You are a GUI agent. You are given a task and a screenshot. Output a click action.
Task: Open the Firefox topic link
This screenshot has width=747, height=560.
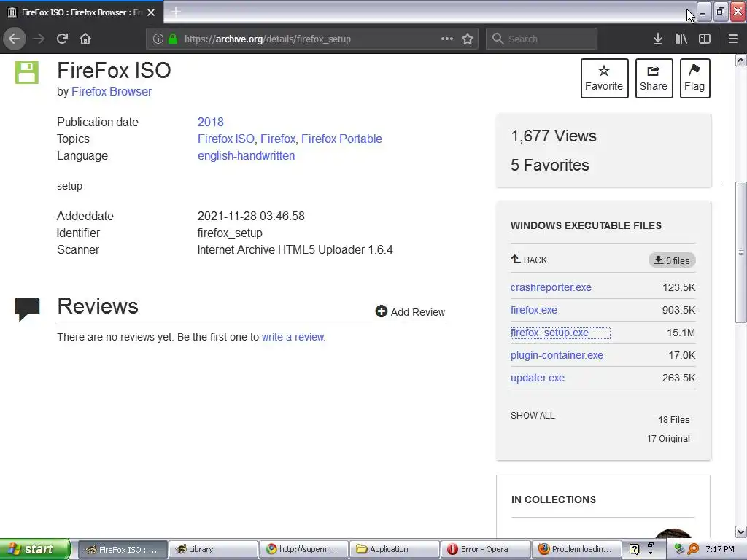[x=278, y=139]
